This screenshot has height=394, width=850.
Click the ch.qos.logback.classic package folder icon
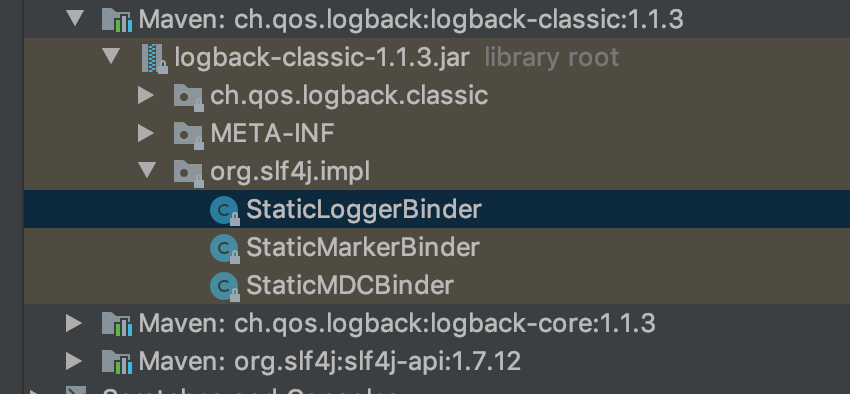point(189,97)
